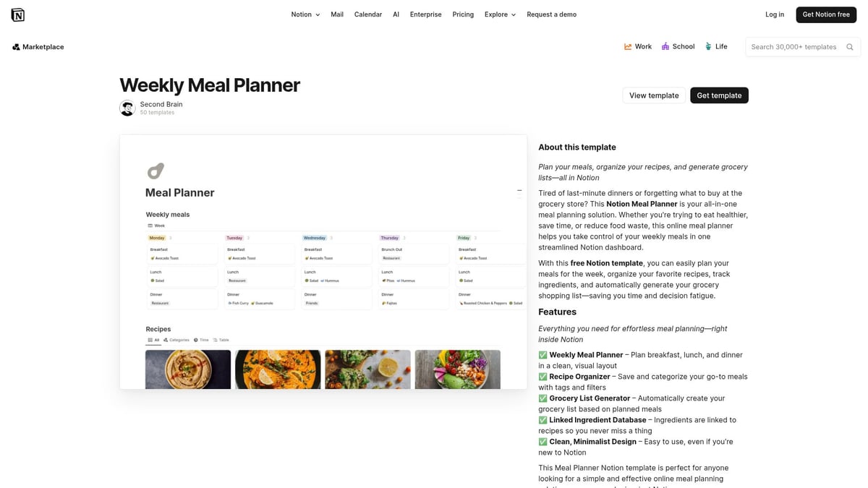Select the School building icon
This screenshot has height=488, width=868.
pyautogui.click(x=665, y=46)
